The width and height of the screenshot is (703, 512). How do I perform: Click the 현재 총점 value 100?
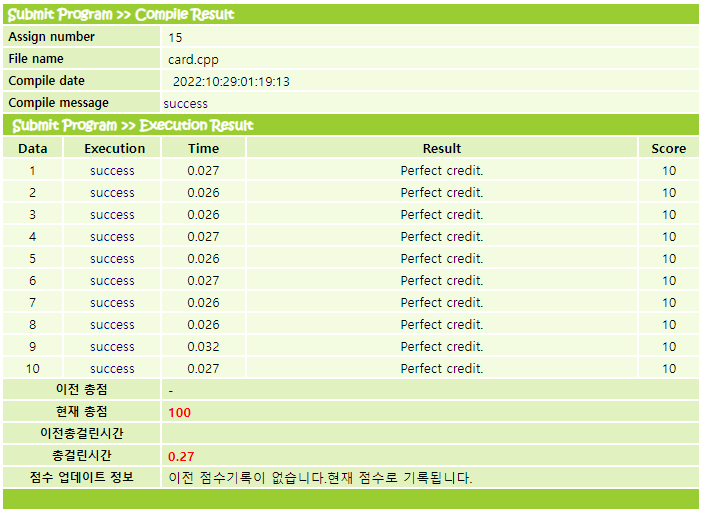pyautogui.click(x=179, y=412)
